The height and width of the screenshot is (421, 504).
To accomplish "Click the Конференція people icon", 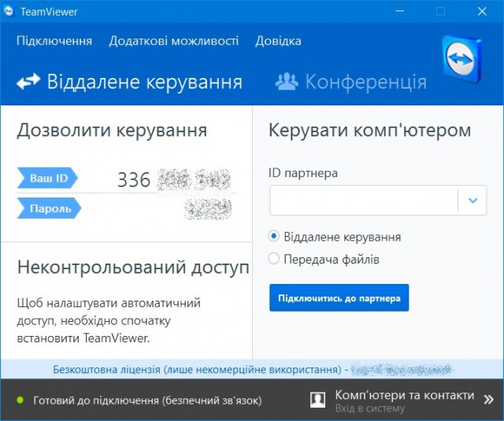I will 287,82.
